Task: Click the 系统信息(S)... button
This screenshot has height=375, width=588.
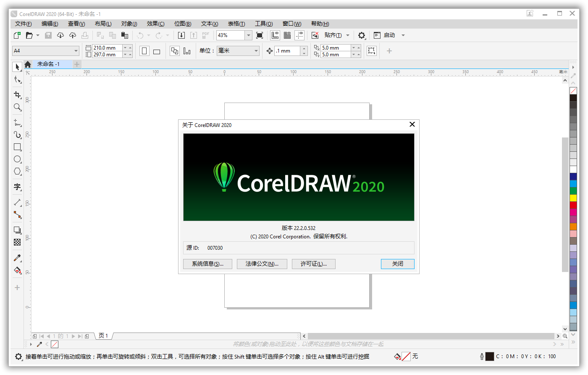Action: coord(207,264)
